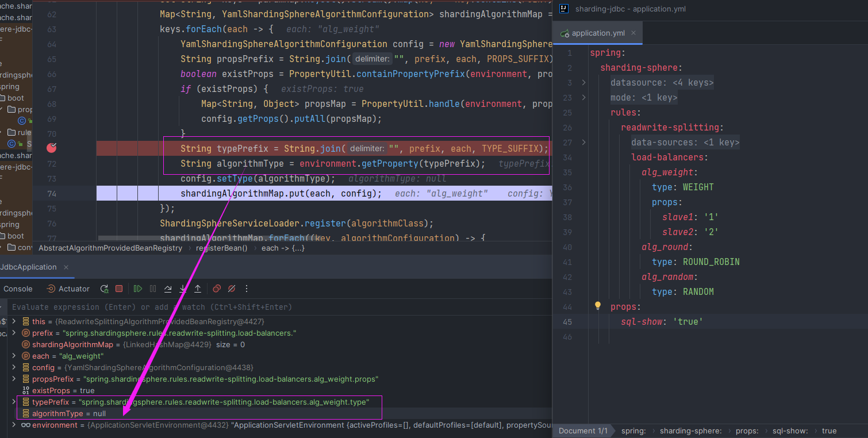The image size is (868, 438).
Task: Expand the typePrefix variable node
Action: (x=14, y=402)
